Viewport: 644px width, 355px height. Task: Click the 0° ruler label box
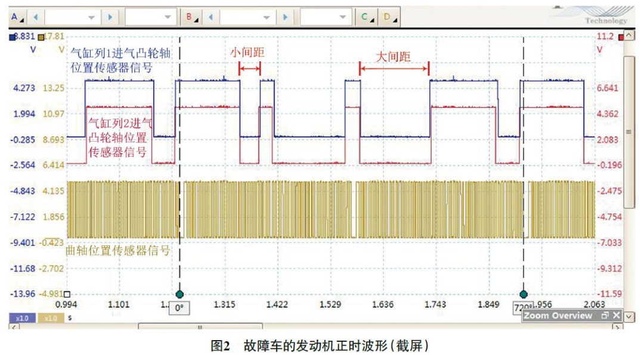[x=179, y=308]
